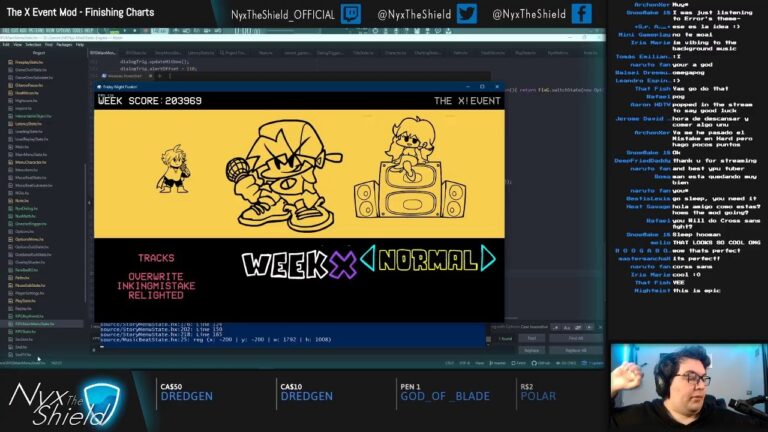Image resolution: width=768 pixels, height=432 pixels.
Task: Click the Find All button
Action: (x=575, y=338)
